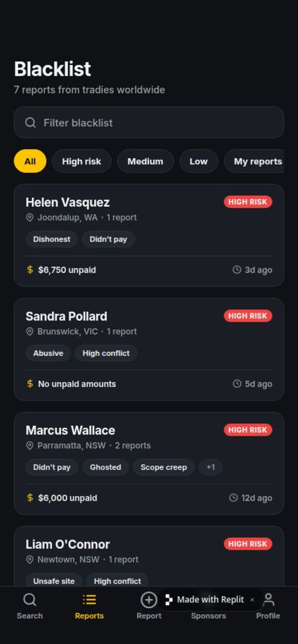The width and height of the screenshot is (298, 644).
Task: Tap the Reports list icon
Action: pyautogui.click(x=89, y=599)
